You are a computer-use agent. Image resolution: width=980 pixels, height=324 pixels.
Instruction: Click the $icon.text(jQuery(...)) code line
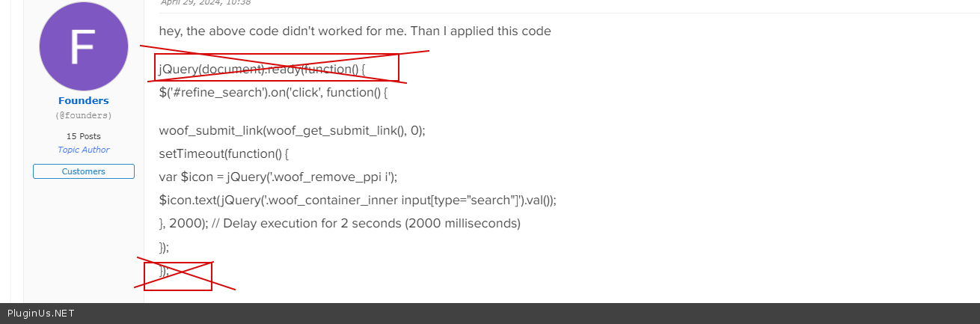pyautogui.click(x=358, y=201)
